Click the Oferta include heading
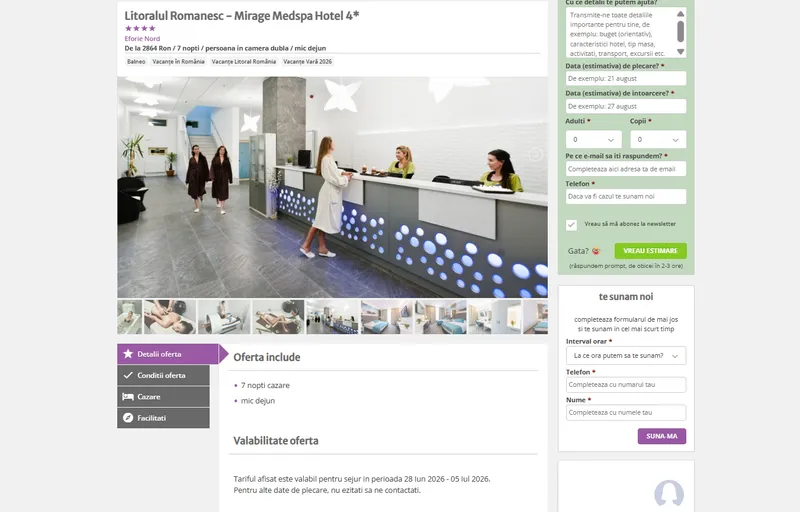This screenshot has width=800, height=512. [267, 357]
